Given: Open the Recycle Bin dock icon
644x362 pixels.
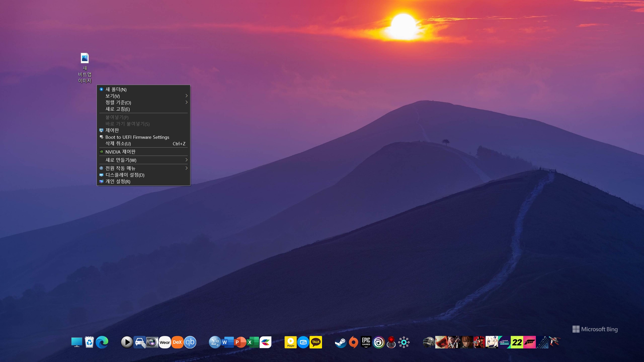Looking at the screenshot, I should tap(89, 342).
